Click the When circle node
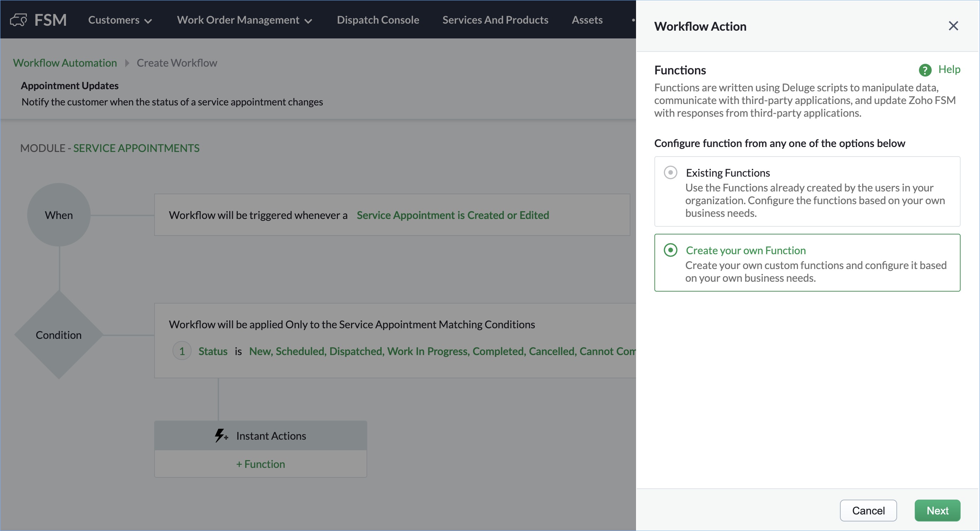Image resolution: width=980 pixels, height=531 pixels. pos(59,215)
